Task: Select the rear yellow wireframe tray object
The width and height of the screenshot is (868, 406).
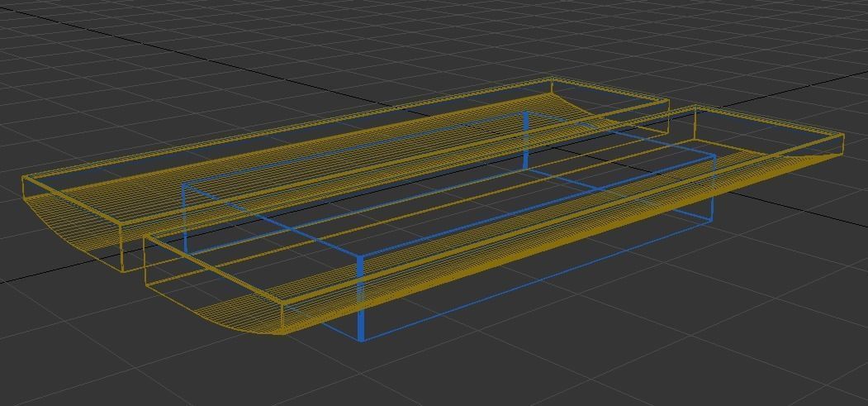Action: [345, 174]
